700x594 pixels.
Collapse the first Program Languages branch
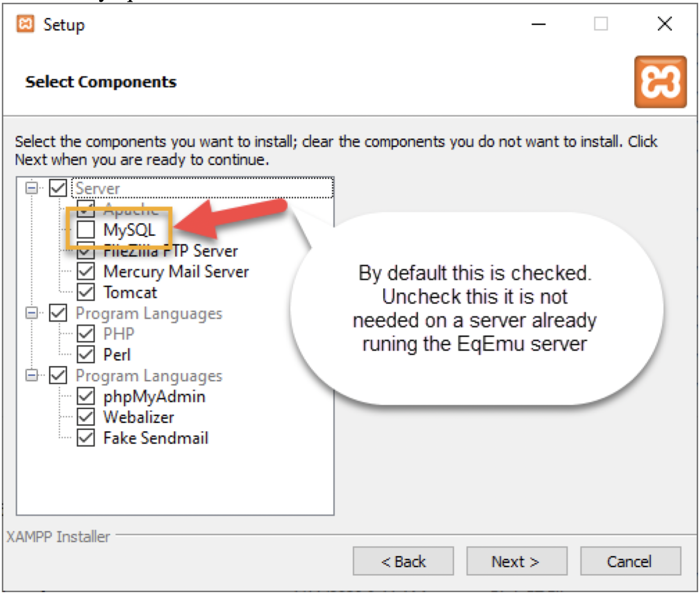pos(31,313)
